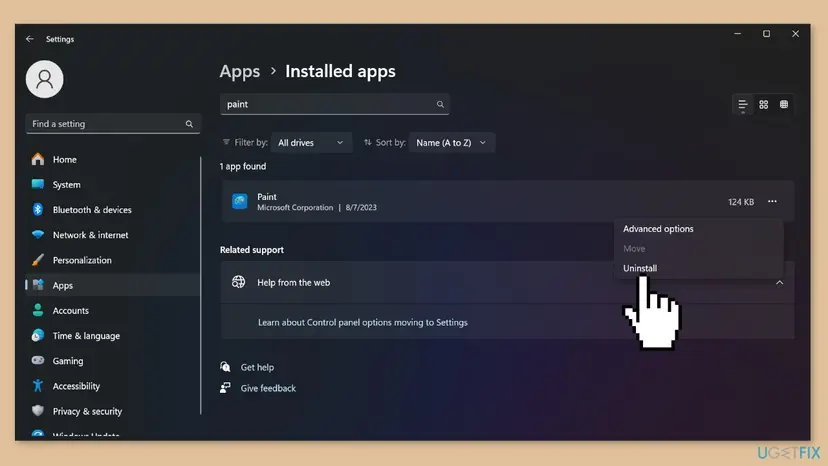The image size is (828, 466).
Task: Open Learn about Control panel options link
Action: pyautogui.click(x=363, y=322)
